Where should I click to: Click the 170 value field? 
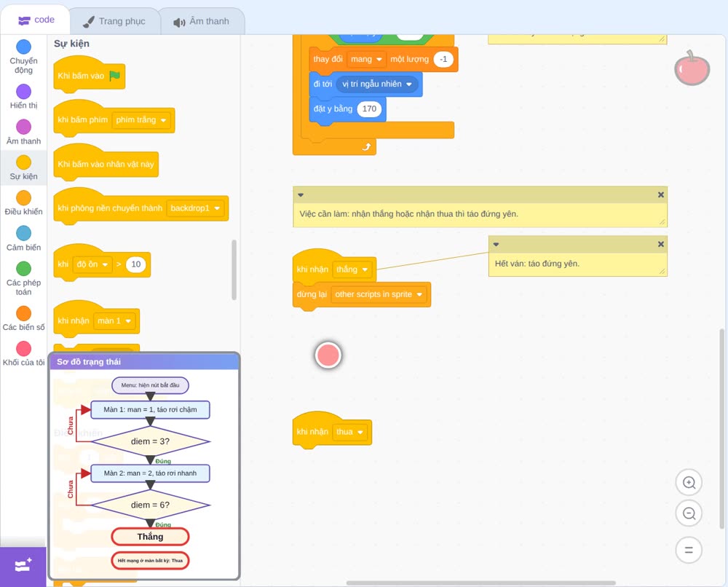[369, 109]
